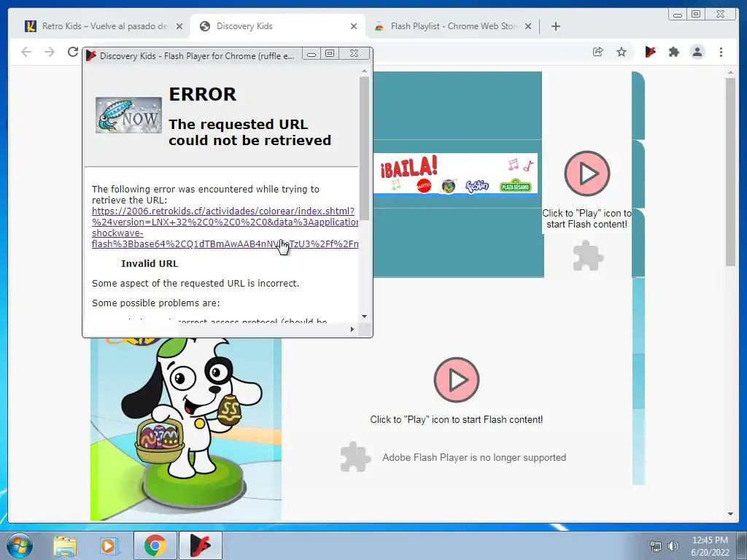Click the ¡BAILA! banner image
This screenshot has width=747, height=560.
pyautogui.click(x=455, y=174)
